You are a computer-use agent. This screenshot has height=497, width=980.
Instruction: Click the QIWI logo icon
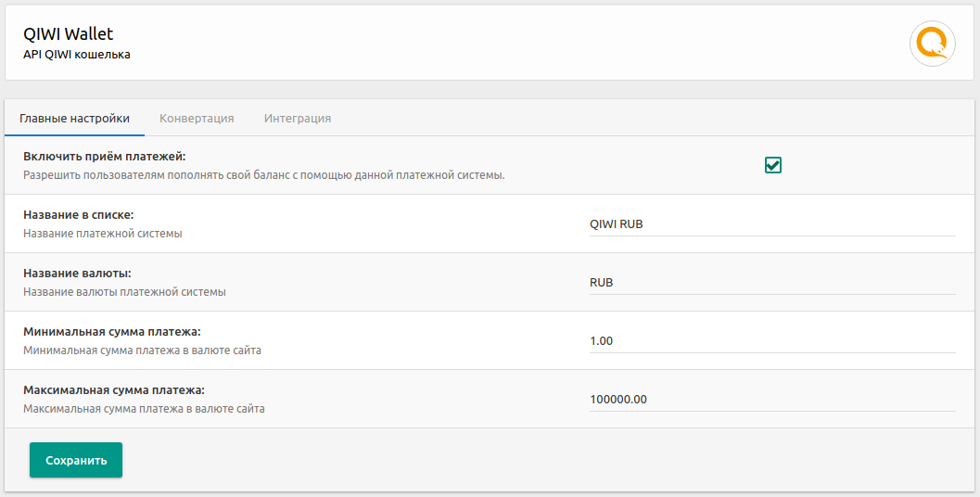pyautogui.click(x=932, y=44)
